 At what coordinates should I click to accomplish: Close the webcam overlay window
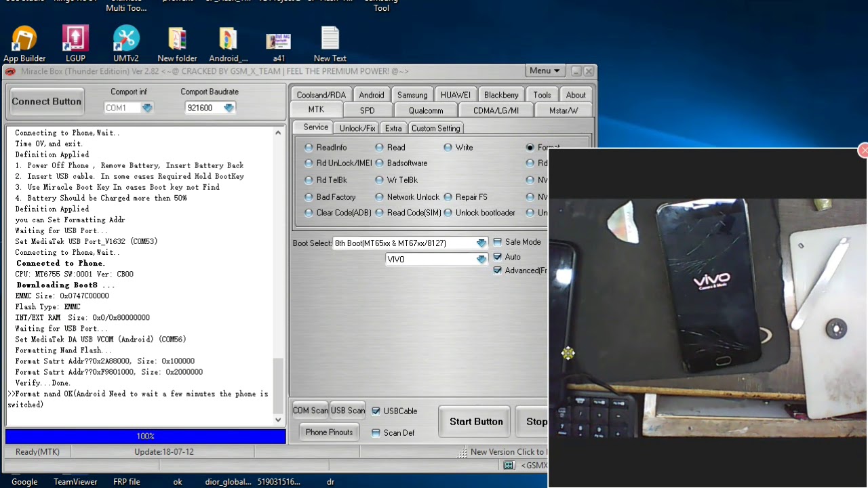(x=863, y=151)
